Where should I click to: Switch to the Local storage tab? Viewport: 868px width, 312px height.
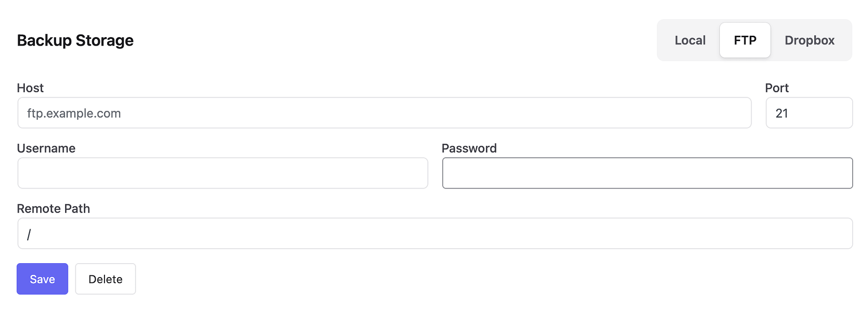(x=690, y=40)
